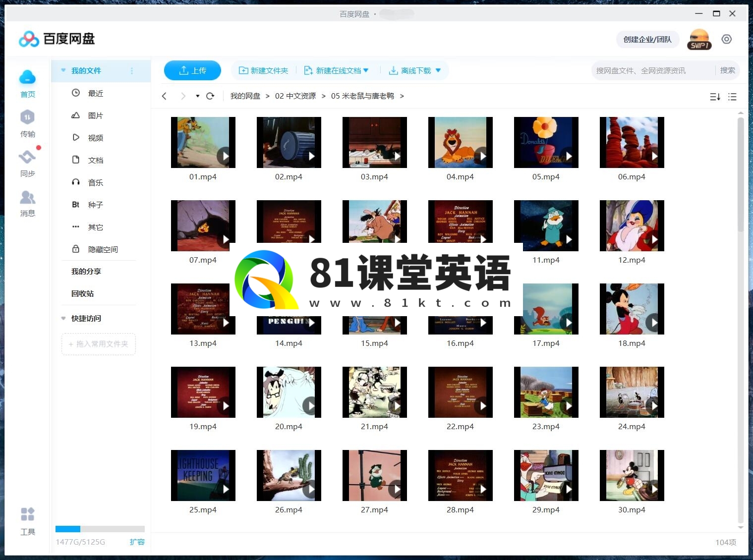Play 29.mp4 via its play icon
The height and width of the screenshot is (560, 753).
[569, 489]
